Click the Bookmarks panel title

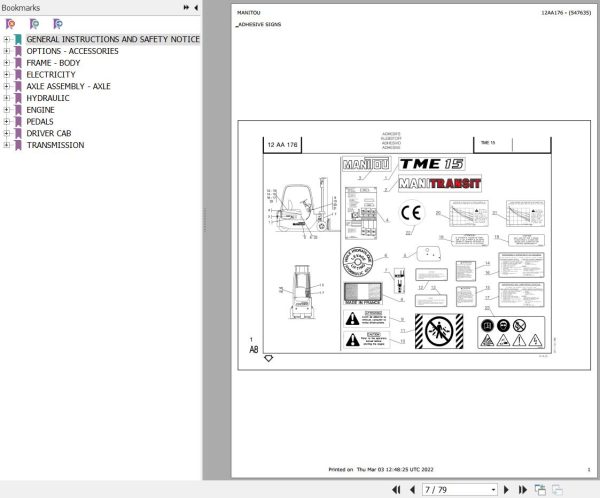pyautogui.click(x=21, y=8)
